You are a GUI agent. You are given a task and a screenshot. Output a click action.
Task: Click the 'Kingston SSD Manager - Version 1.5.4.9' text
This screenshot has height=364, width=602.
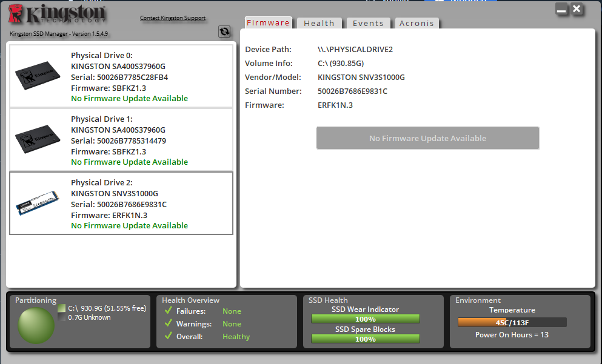(x=59, y=34)
